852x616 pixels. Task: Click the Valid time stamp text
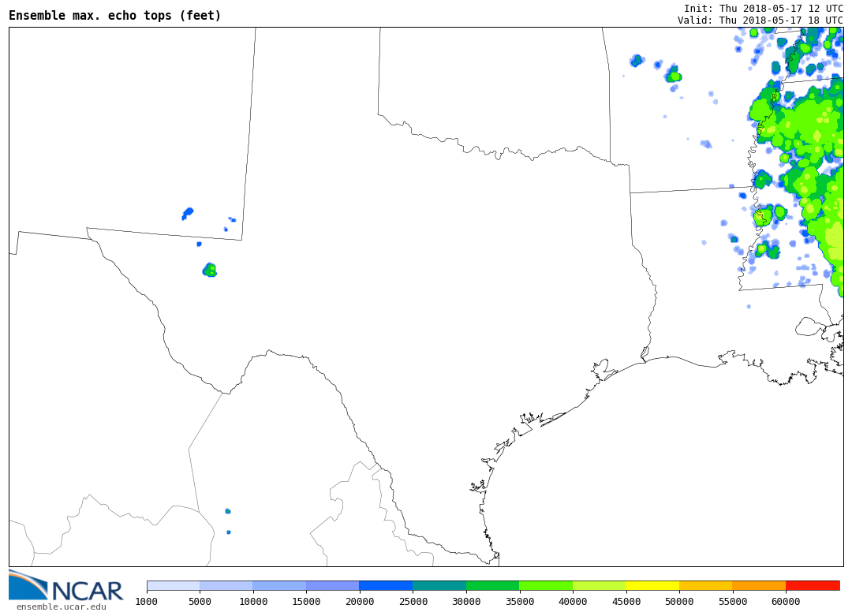click(760, 21)
